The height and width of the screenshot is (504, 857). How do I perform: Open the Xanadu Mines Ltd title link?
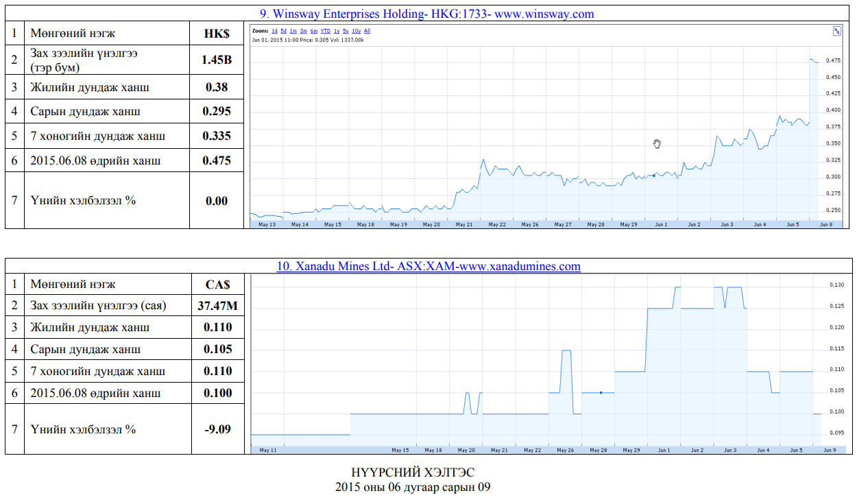click(x=428, y=266)
